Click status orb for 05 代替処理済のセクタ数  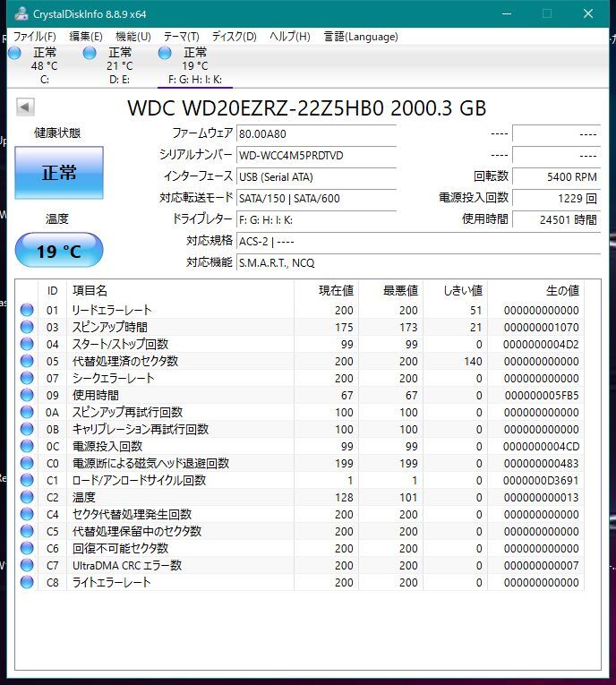coord(27,361)
